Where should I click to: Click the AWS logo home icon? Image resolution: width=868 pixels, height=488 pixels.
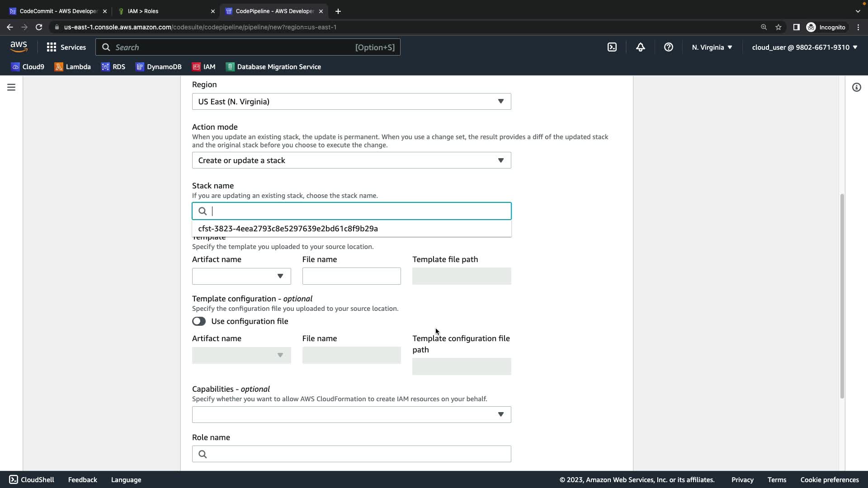click(x=19, y=47)
